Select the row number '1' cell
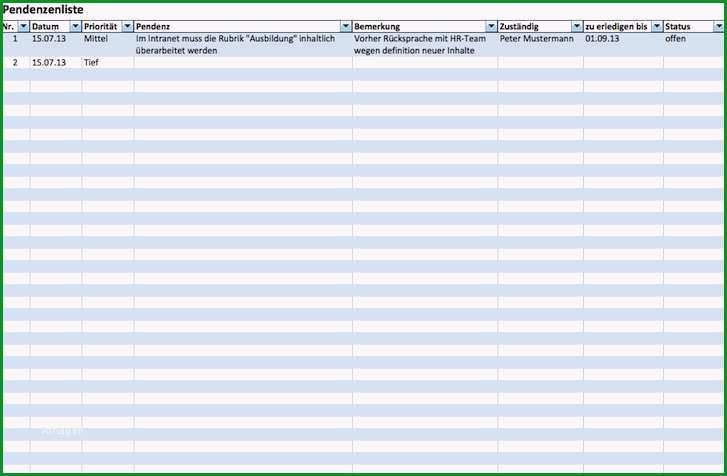Screen dimensions: 727x476 [16, 44]
